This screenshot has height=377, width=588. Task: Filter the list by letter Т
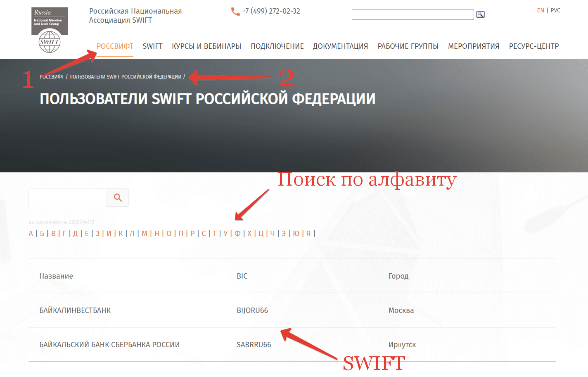click(x=215, y=234)
